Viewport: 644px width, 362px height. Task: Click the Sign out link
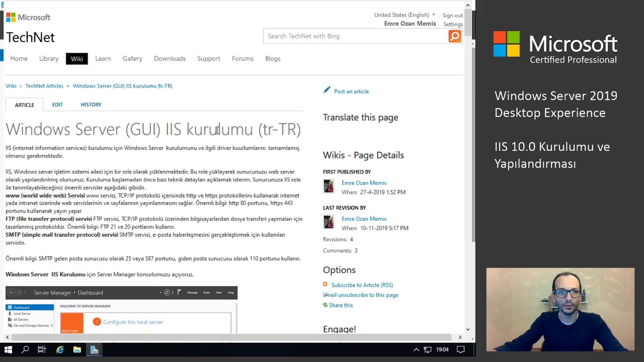[x=452, y=16]
